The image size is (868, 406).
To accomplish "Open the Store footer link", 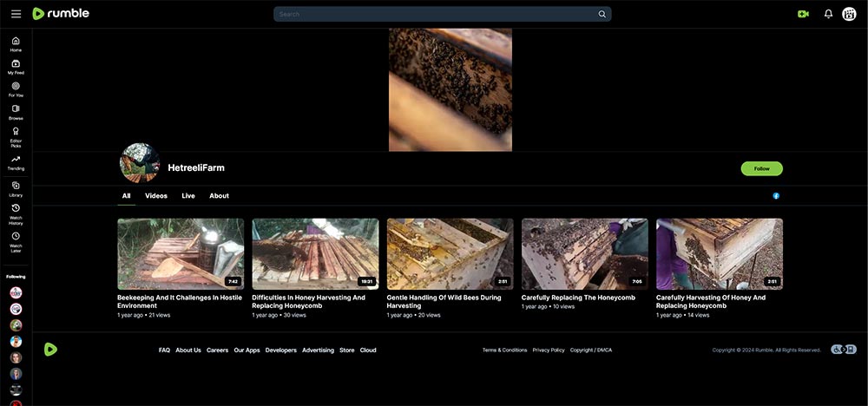I will pos(347,350).
